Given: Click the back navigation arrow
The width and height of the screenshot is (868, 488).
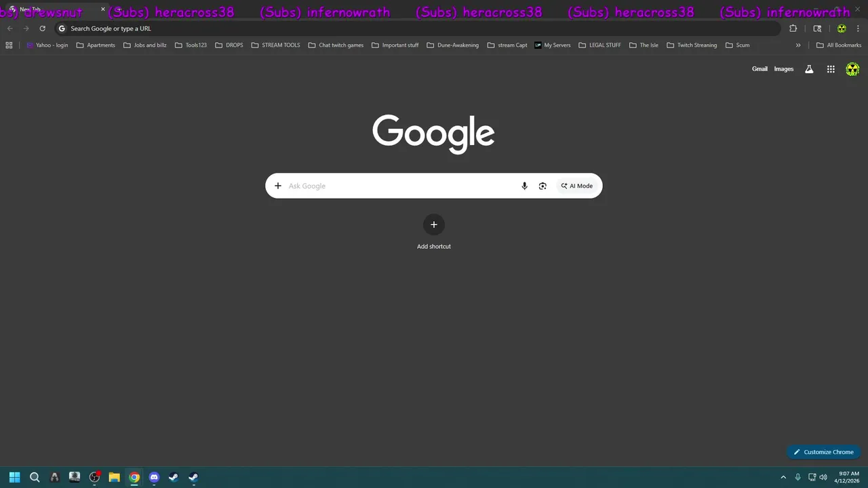Looking at the screenshot, I should click(9, 28).
